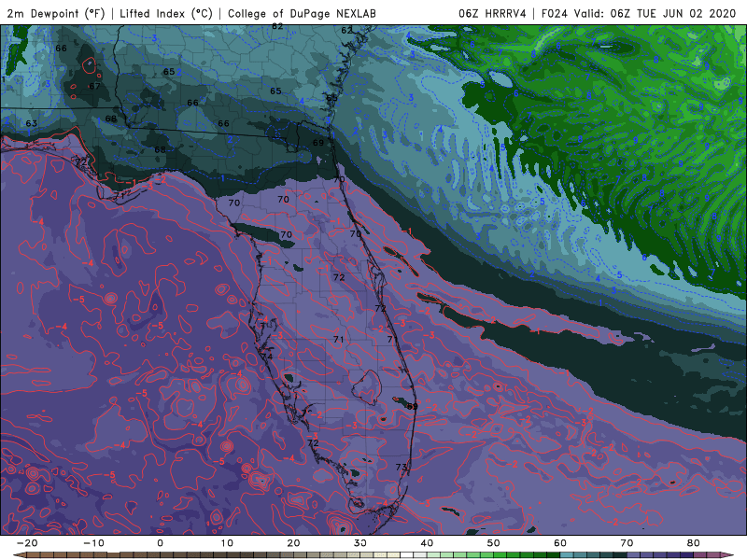Image resolution: width=747 pixels, height=560 pixels.
Task: Click the '73' dewpoint value in southeast Florida
Action: [402, 467]
